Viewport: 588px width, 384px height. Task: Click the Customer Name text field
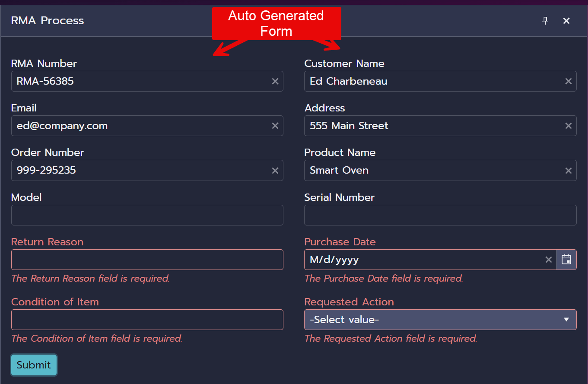click(432, 81)
